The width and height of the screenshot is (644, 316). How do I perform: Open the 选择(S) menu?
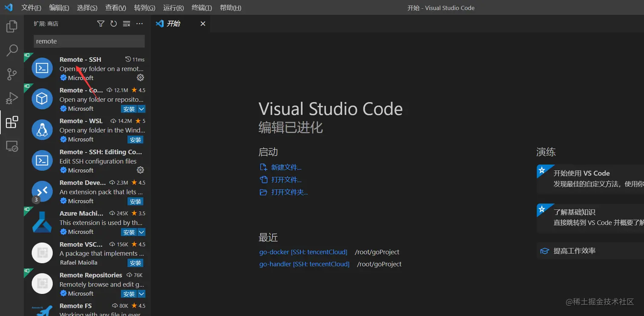tap(87, 8)
